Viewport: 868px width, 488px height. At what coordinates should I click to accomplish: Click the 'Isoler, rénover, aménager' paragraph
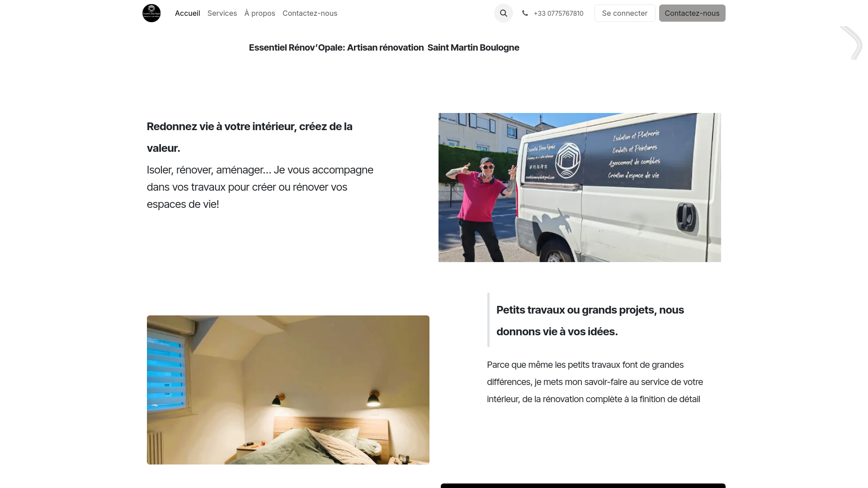(260, 187)
